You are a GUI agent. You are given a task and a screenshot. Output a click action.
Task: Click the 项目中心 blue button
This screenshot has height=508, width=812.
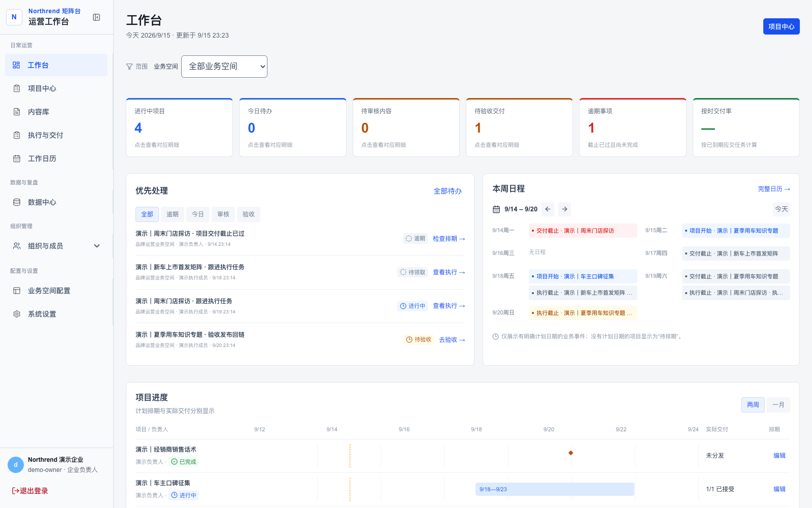tap(782, 26)
